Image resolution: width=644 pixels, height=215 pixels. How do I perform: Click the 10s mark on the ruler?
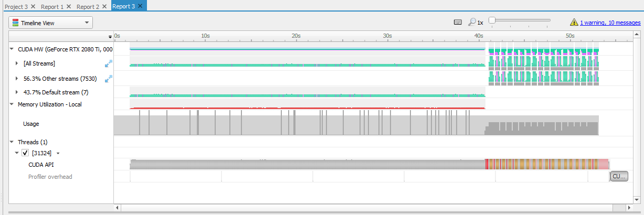[x=206, y=35]
